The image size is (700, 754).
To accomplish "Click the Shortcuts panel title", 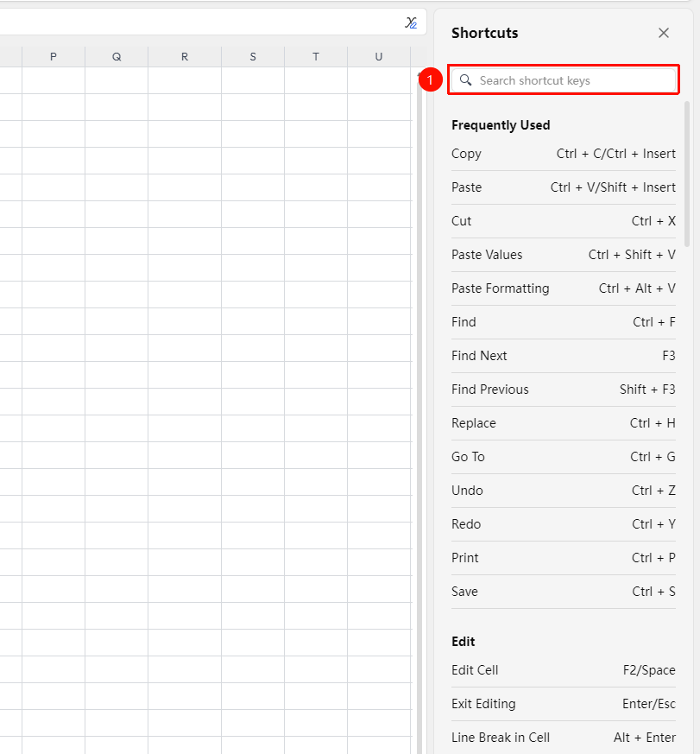I will coord(485,33).
